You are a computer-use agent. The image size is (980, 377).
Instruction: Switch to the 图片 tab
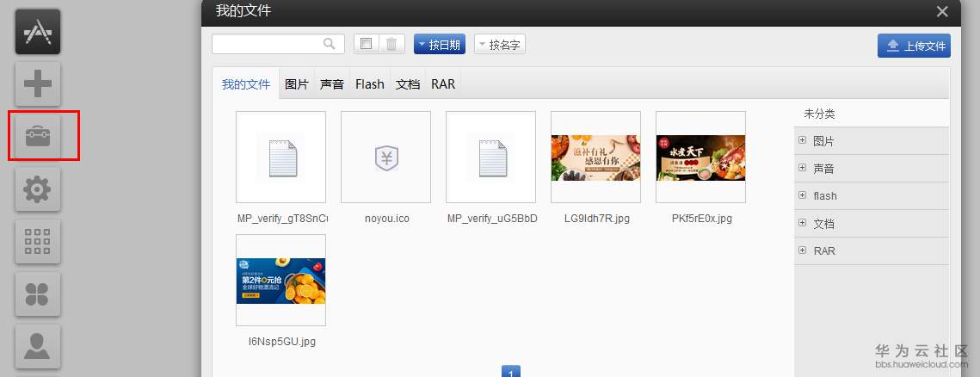(297, 83)
